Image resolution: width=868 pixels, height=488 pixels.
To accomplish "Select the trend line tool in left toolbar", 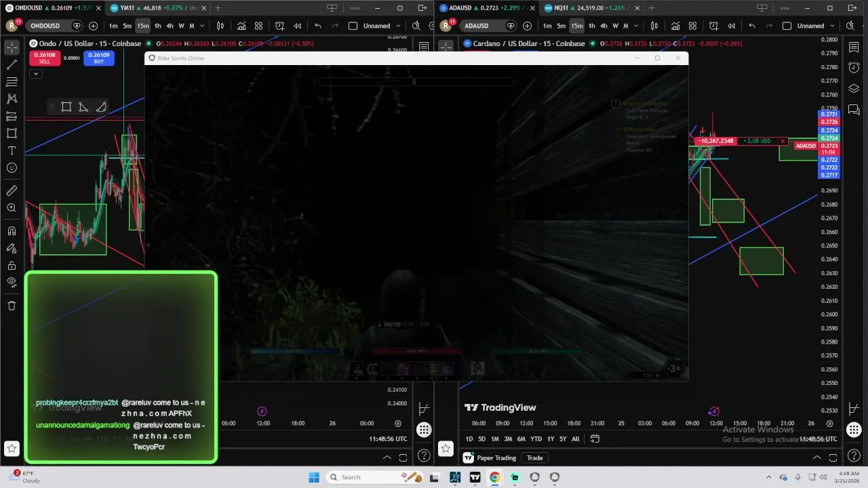I will (x=12, y=64).
